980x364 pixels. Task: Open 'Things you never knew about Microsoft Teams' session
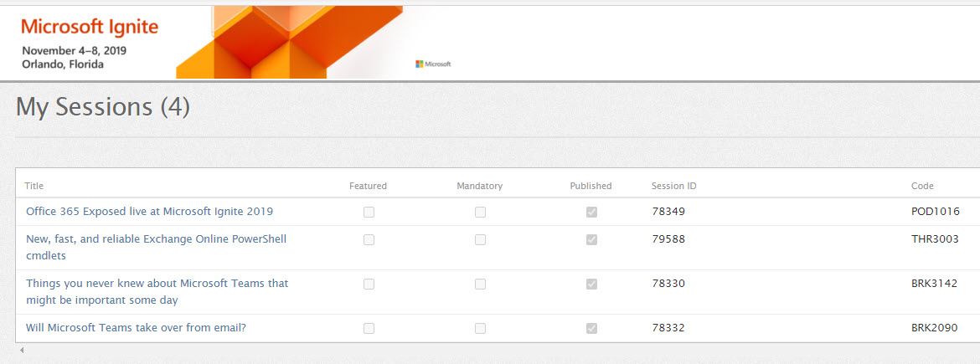click(157, 291)
